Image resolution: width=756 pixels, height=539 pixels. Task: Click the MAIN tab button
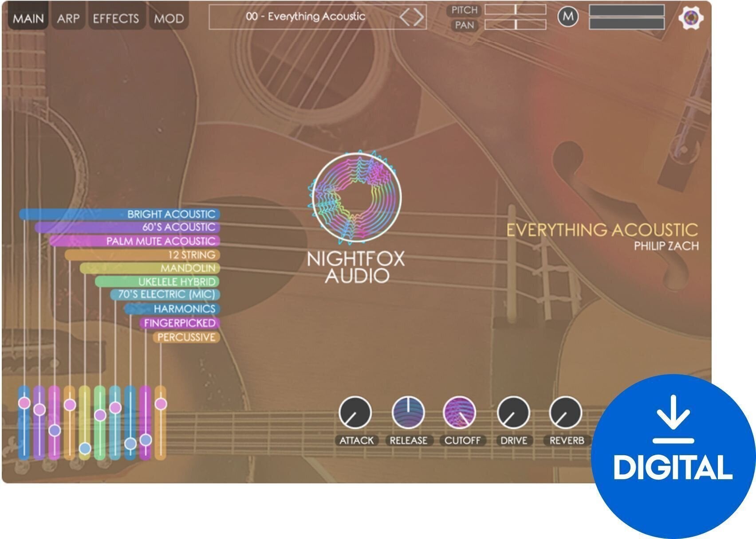(x=29, y=19)
